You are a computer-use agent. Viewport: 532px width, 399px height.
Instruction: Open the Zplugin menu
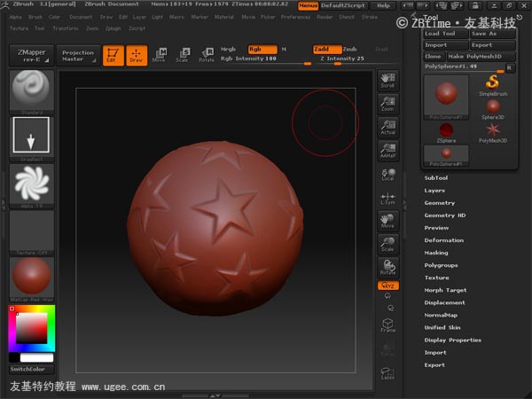[113, 28]
